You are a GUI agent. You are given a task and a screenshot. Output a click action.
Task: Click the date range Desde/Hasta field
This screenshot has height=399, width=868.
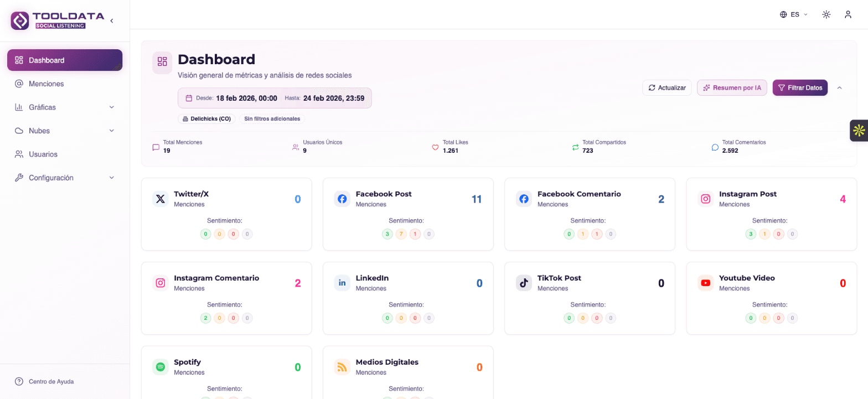(275, 98)
